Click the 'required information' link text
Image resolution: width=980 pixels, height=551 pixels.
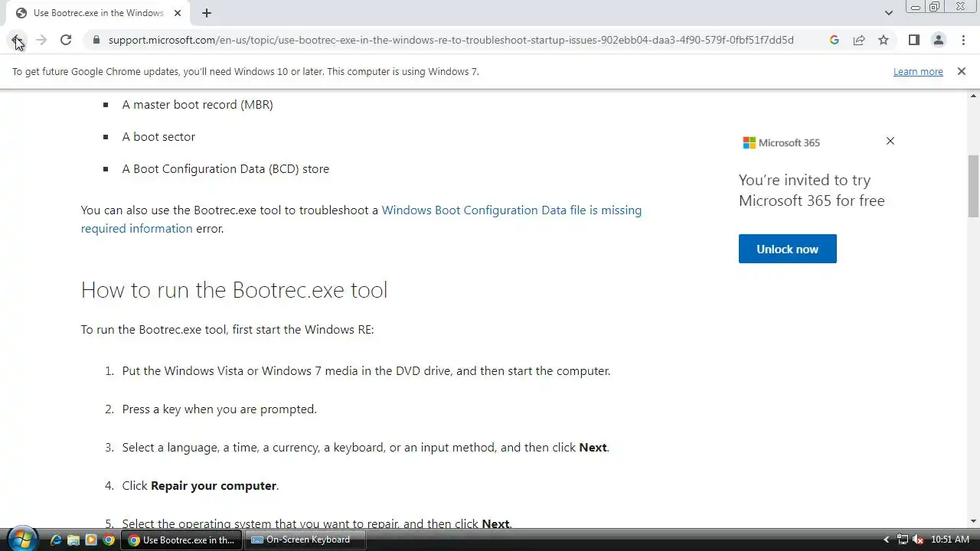136,228
